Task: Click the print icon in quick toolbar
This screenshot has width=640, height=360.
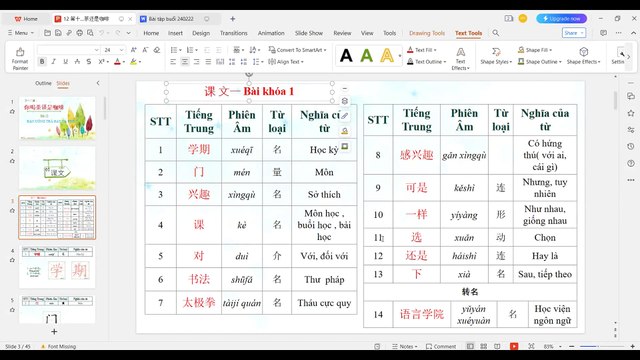Action: pyautogui.click(x=79, y=33)
